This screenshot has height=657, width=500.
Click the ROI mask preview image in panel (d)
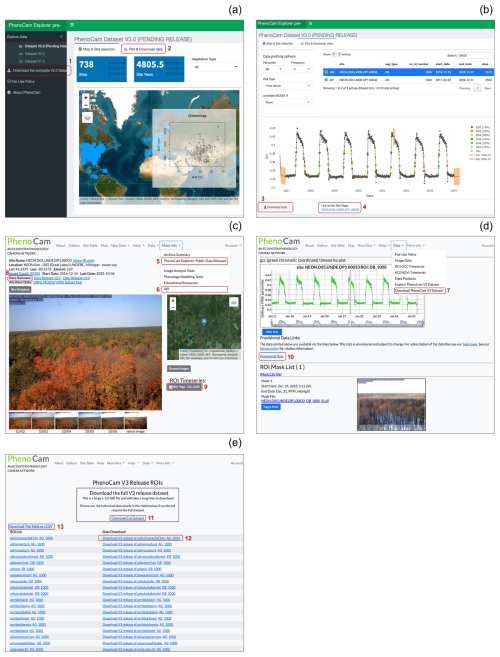(x=391, y=404)
